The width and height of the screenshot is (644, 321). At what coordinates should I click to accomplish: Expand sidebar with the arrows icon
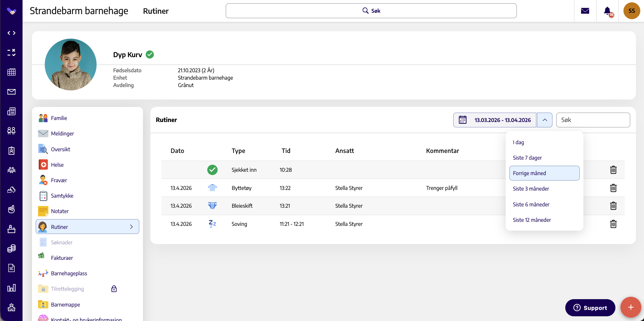pyautogui.click(x=11, y=33)
